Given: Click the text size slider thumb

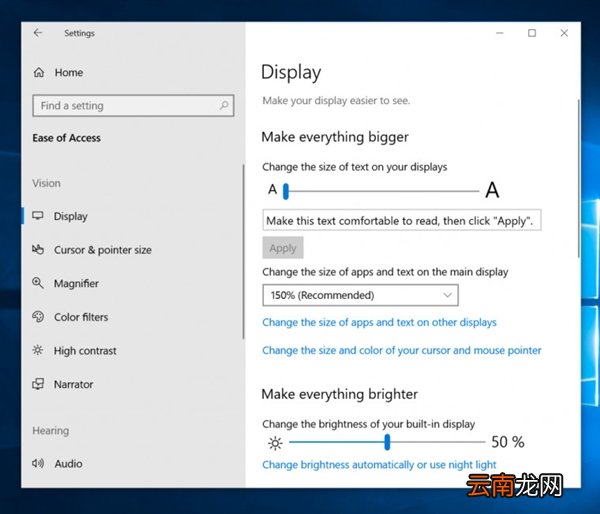Looking at the screenshot, I should coord(285,191).
